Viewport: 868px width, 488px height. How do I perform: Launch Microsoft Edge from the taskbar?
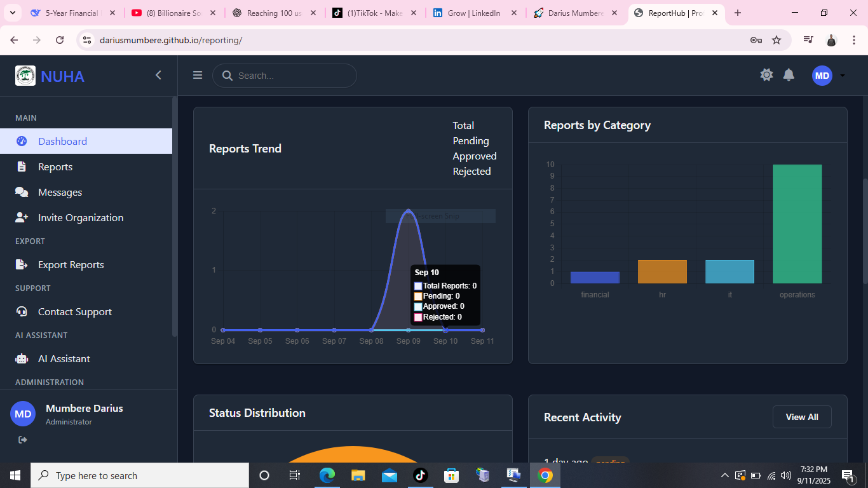[327, 475]
